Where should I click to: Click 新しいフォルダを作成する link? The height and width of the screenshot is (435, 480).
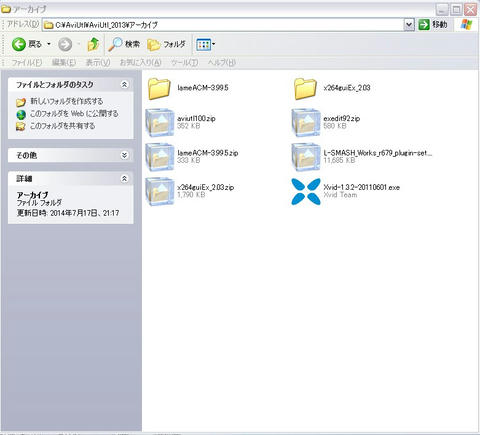67,101
